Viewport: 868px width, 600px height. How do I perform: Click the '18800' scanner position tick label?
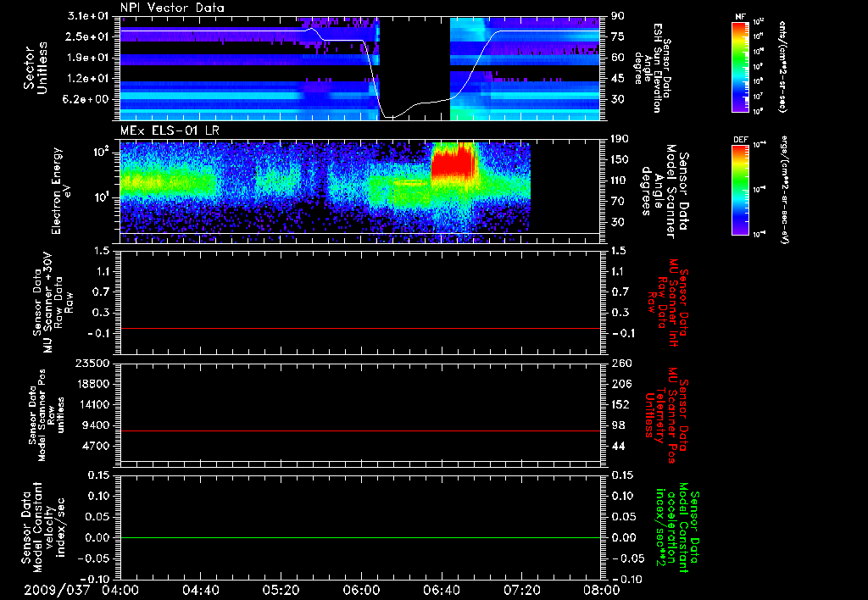(x=92, y=384)
